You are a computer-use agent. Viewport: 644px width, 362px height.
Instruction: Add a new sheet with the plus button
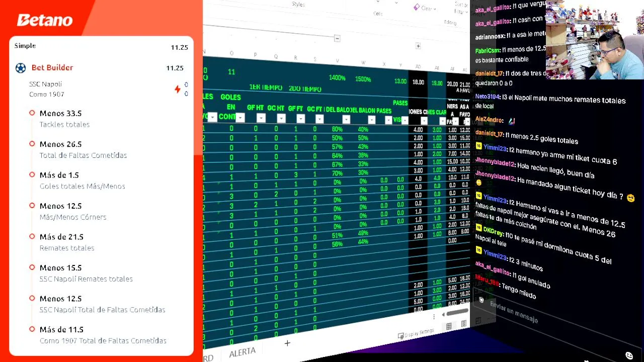[x=287, y=343]
